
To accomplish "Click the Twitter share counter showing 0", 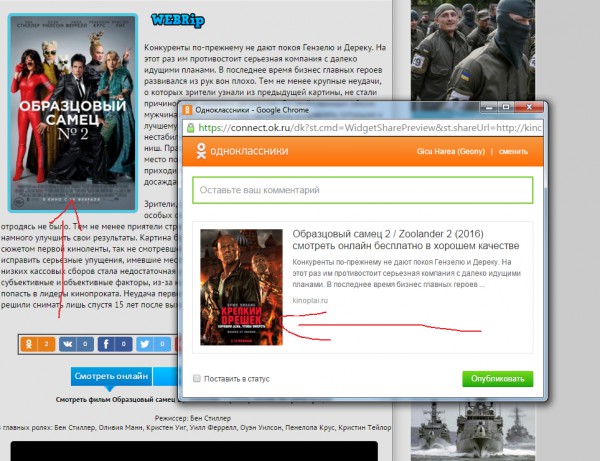I will point(162,344).
